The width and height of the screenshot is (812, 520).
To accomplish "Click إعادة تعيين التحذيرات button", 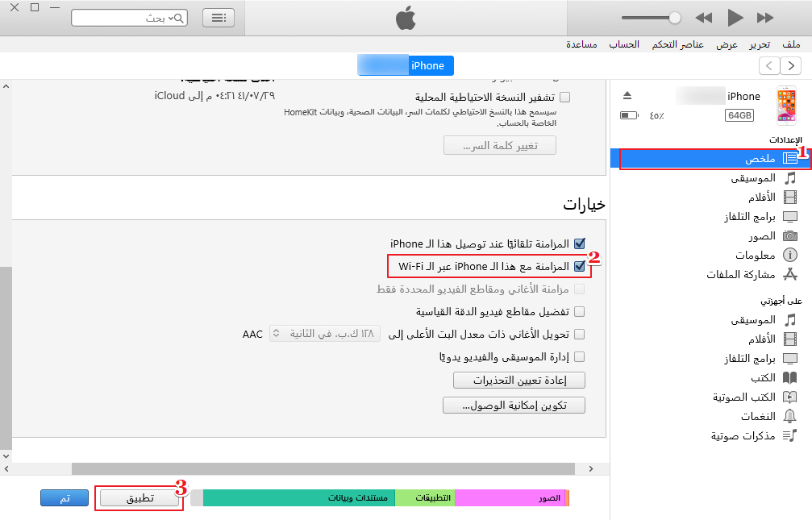I will (x=519, y=381).
